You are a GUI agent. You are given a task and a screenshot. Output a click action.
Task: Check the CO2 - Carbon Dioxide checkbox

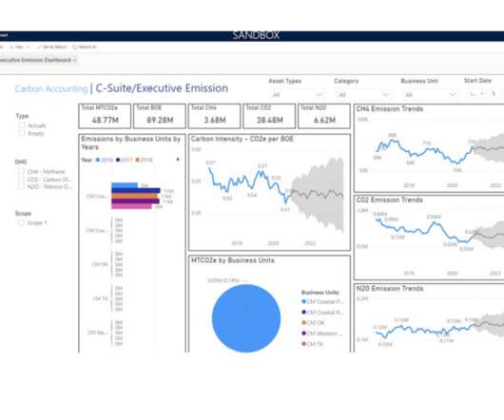pyautogui.click(x=22, y=180)
